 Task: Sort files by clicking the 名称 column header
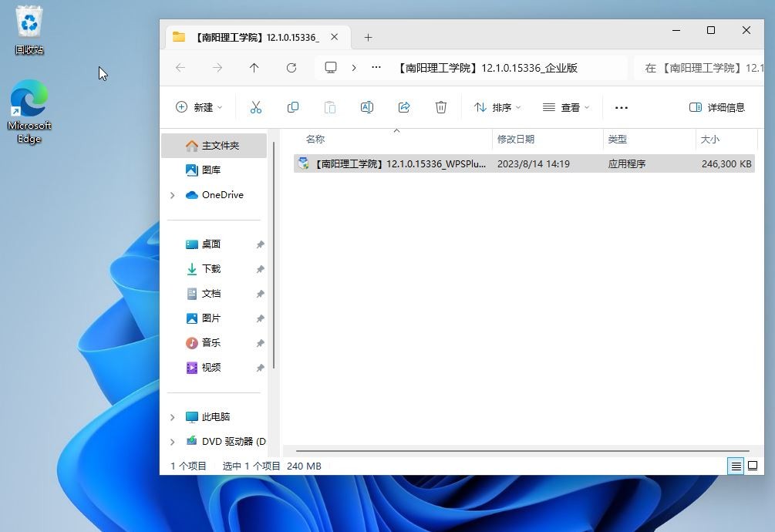click(x=315, y=140)
